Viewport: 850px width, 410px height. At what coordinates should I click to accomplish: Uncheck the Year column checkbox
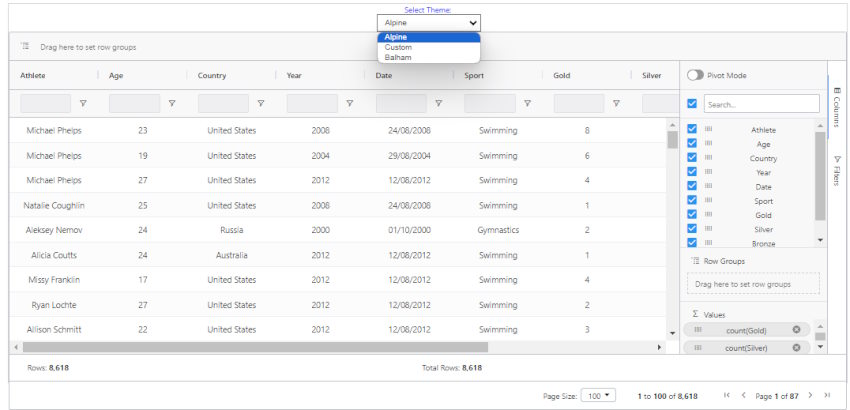click(x=692, y=171)
